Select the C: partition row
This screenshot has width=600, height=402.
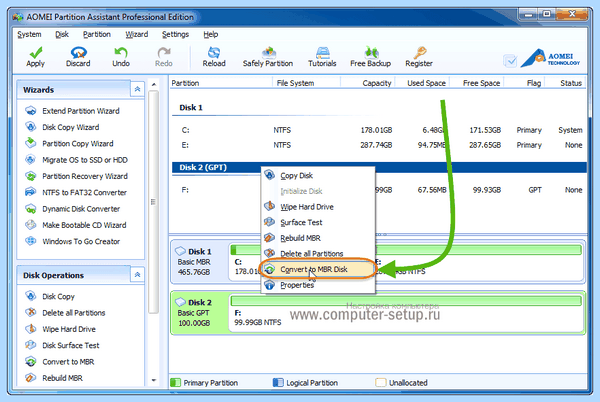click(x=379, y=130)
